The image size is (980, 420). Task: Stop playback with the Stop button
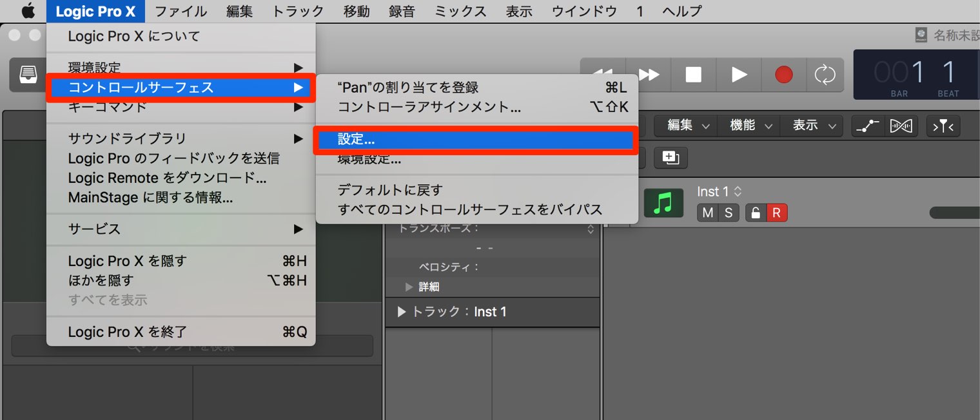pyautogui.click(x=693, y=75)
